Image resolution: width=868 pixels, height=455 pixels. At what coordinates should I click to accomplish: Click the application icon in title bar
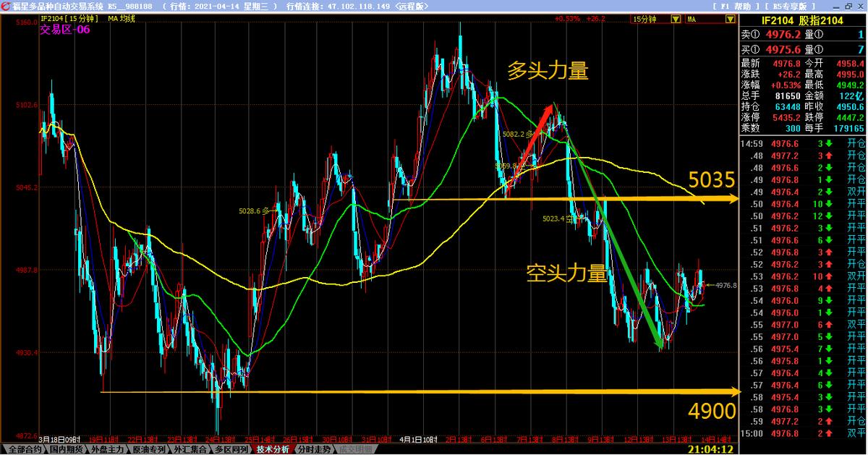pyautogui.click(x=6, y=6)
